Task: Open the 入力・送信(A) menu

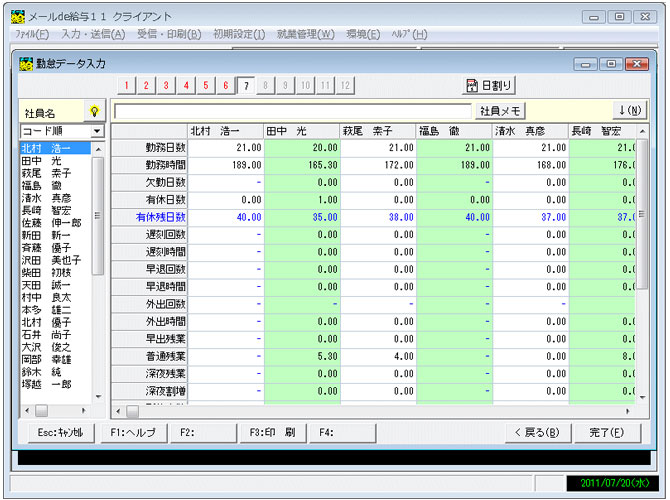Action: click(x=93, y=34)
